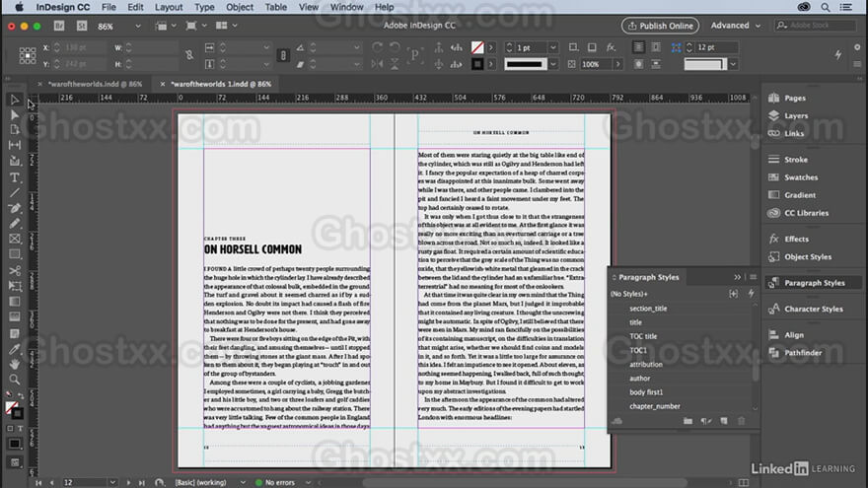Open the Links panel
The image size is (868, 488).
(786, 133)
